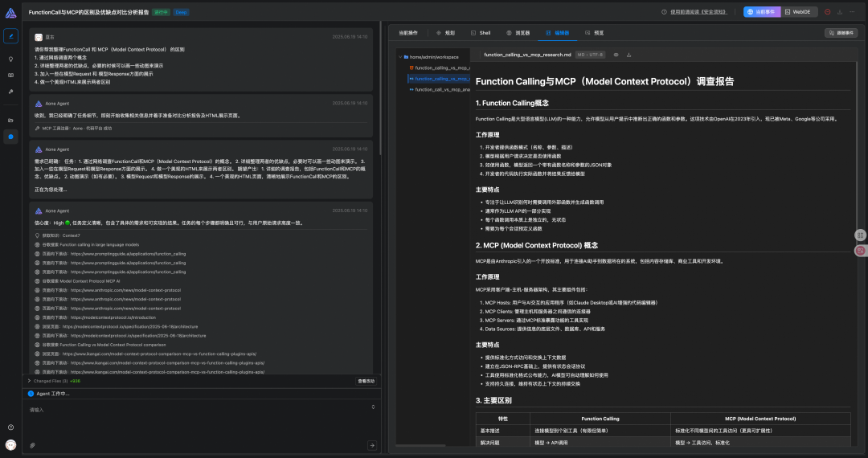Open the Shell tab
The width and height of the screenshot is (868, 458).
(481, 33)
